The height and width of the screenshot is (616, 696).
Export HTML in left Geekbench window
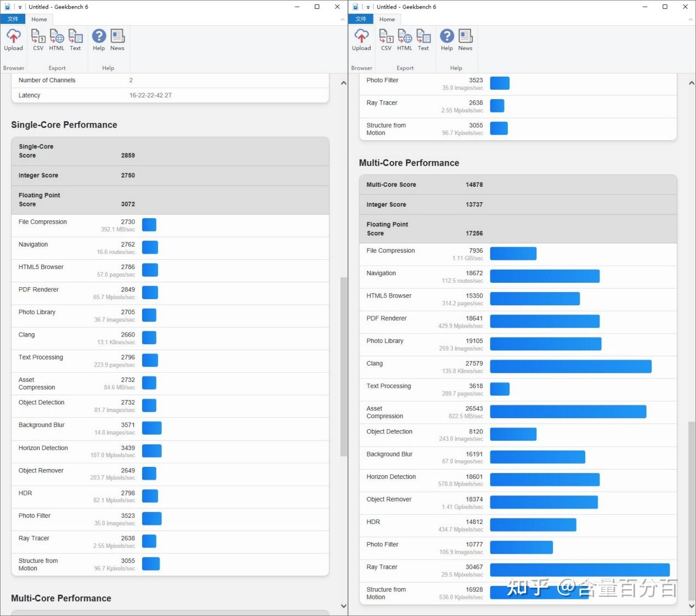[x=56, y=40]
